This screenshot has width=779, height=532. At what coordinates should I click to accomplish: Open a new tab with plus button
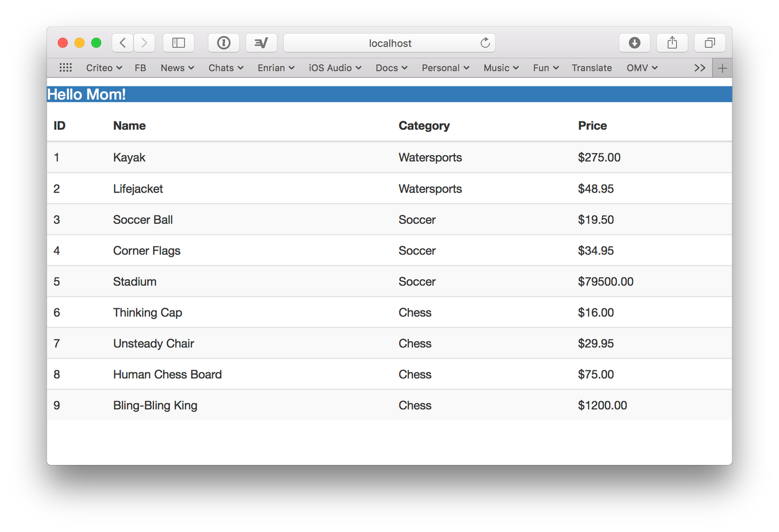pyautogui.click(x=722, y=68)
